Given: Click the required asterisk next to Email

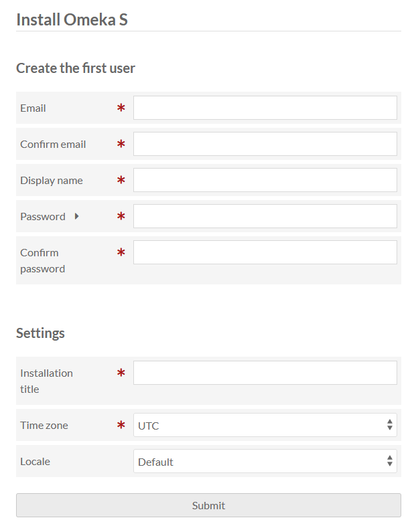Looking at the screenshot, I should [121, 108].
